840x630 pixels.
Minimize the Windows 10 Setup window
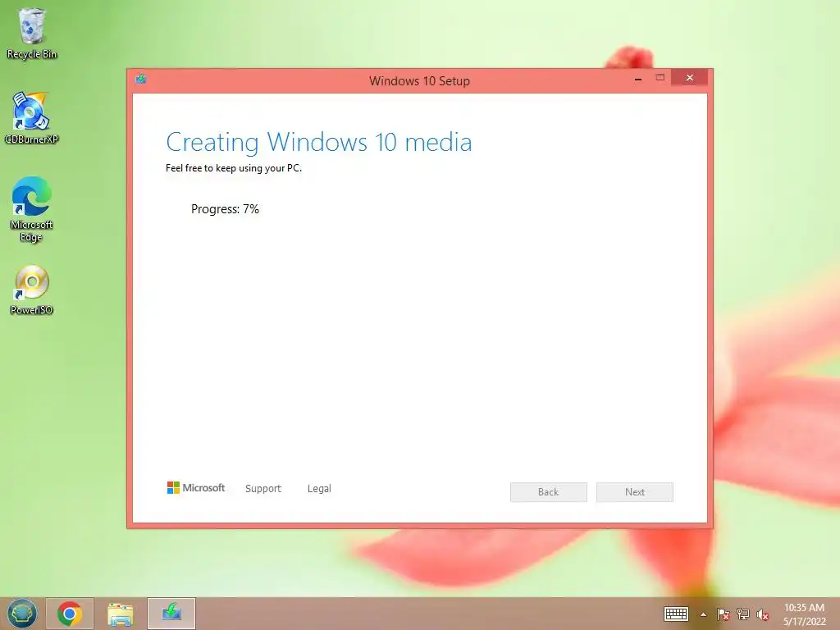click(x=638, y=79)
